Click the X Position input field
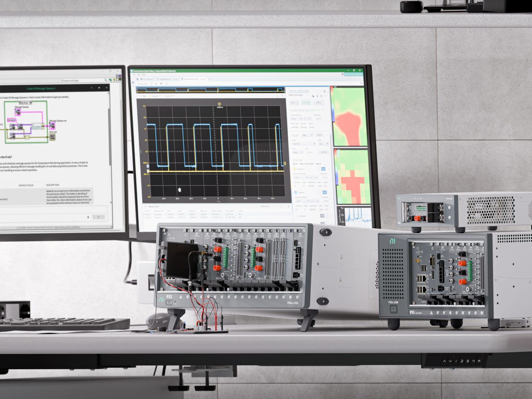Image resolution: width=532 pixels, height=399 pixels. tap(319, 118)
